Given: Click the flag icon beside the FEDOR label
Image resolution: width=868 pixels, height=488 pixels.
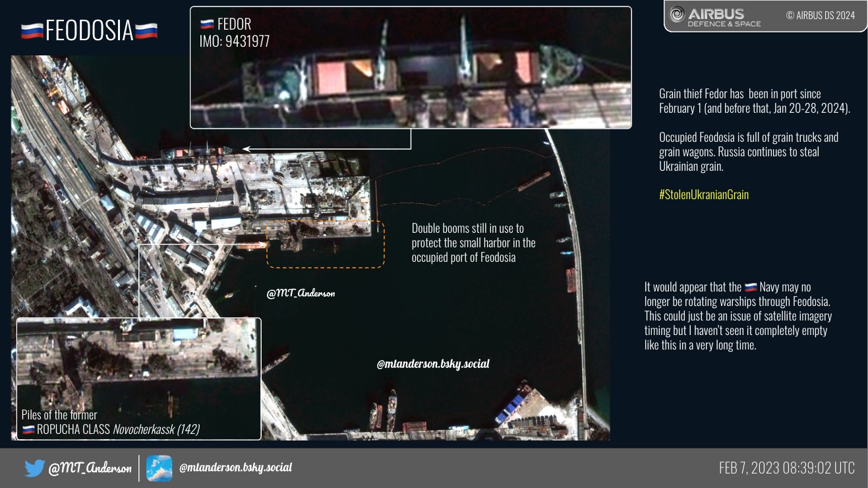Looking at the screenshot, I should tap(206, 25).
